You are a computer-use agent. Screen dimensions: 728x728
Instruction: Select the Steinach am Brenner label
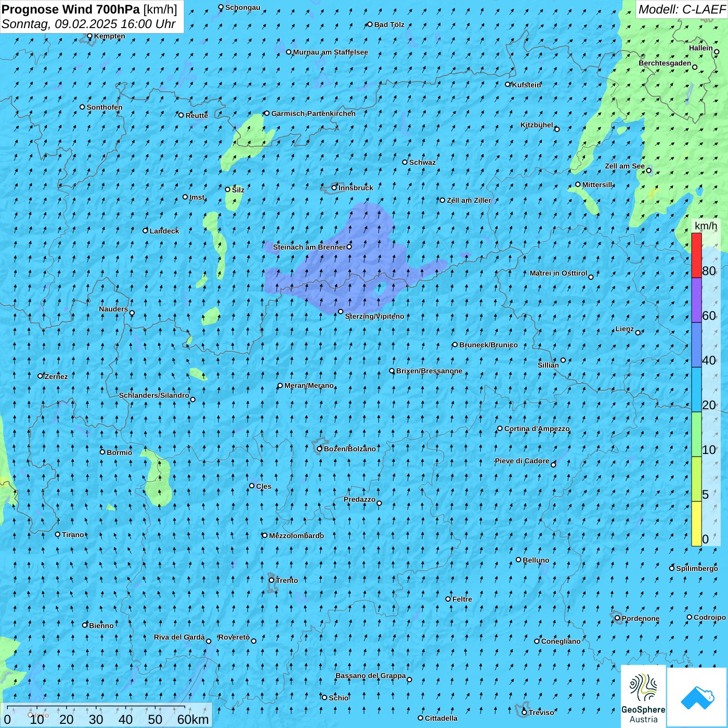309,247
